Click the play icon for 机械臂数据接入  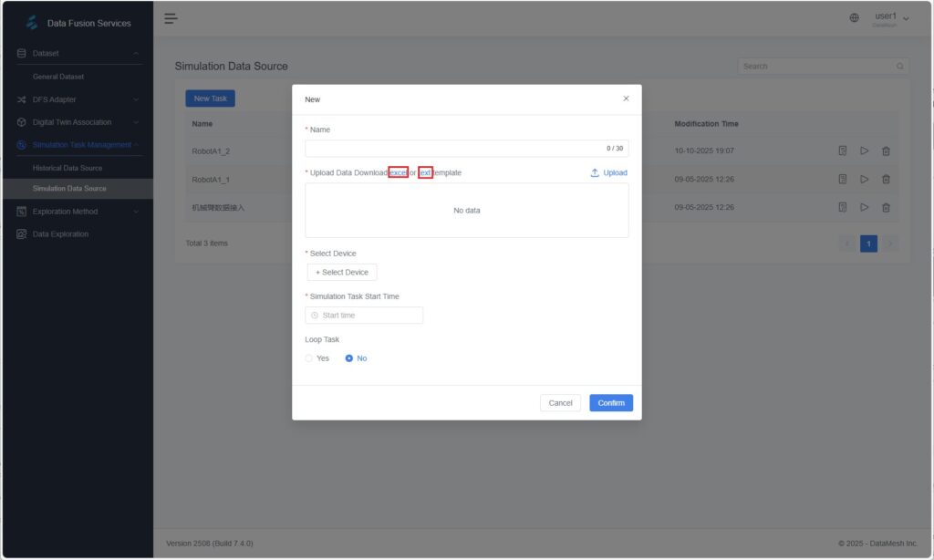[x=864, y=208]
